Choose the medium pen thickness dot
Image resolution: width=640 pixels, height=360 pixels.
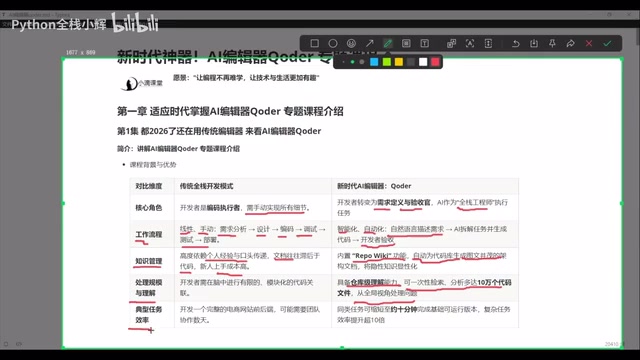coord(353,62)
